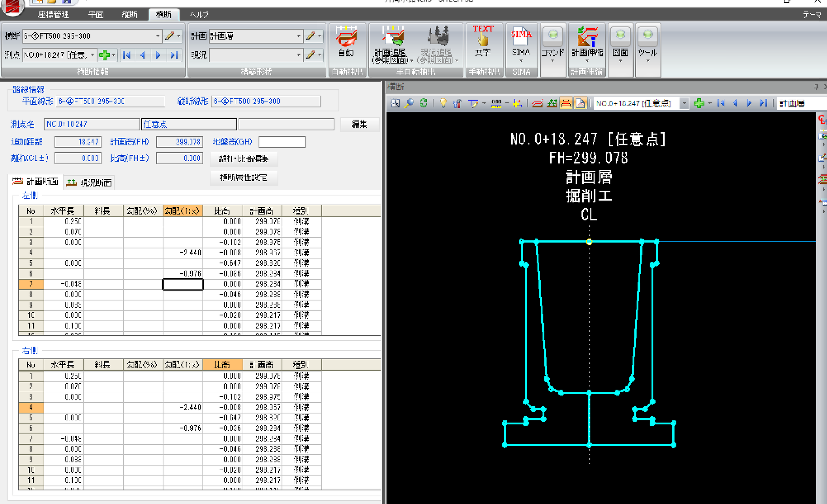Click the green refresh icon in 横断 panel

(x=423, y=103)
